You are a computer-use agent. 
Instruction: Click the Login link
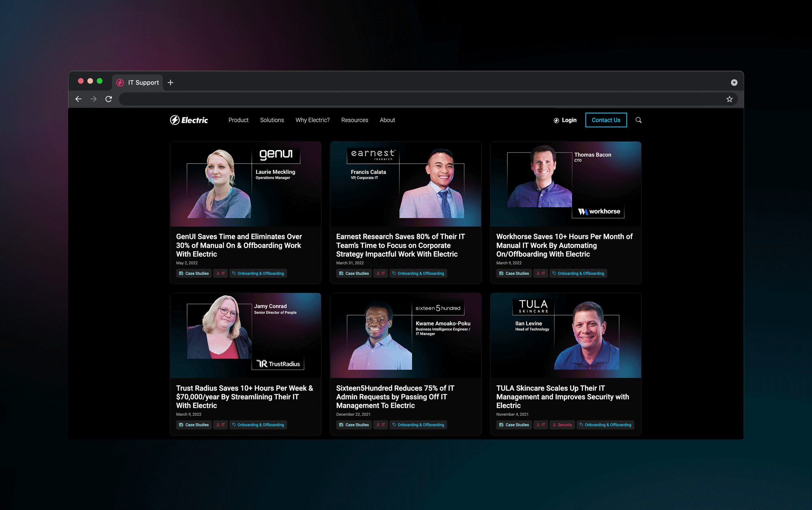pos(565,120)
